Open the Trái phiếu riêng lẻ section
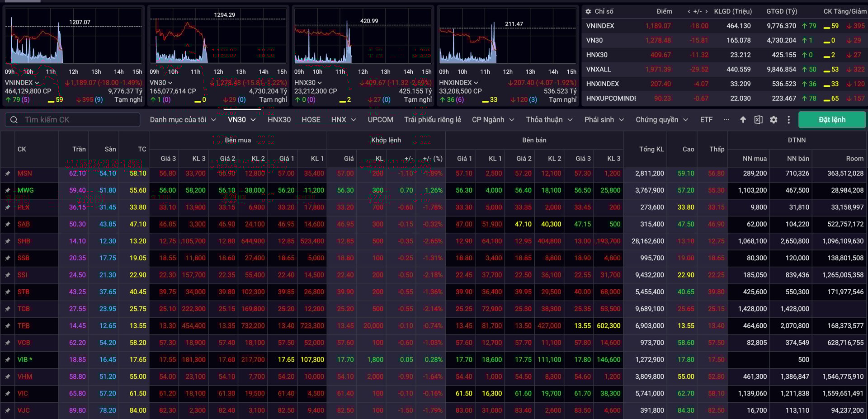Viewport: 868px width, 419px height. pos(433,119)
